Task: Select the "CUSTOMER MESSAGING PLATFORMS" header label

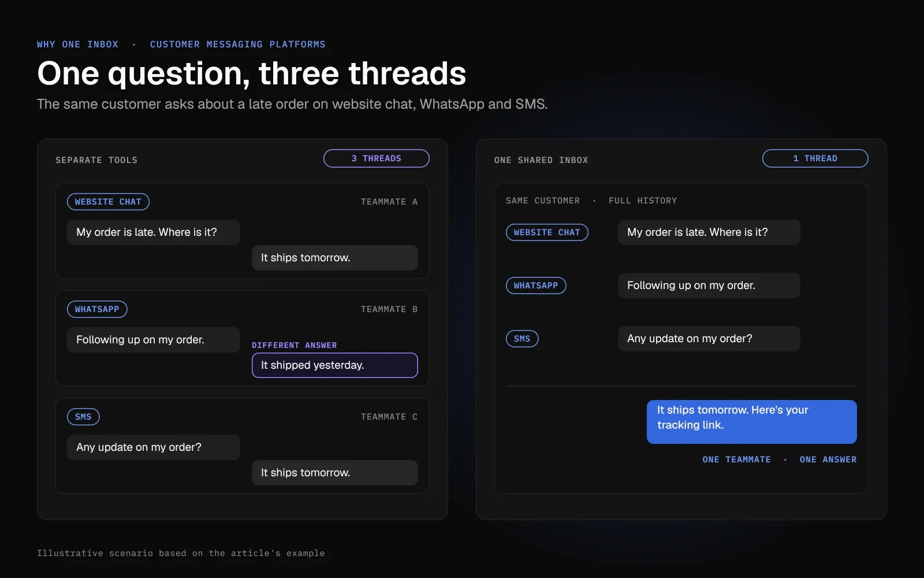Action: point(238,45)
